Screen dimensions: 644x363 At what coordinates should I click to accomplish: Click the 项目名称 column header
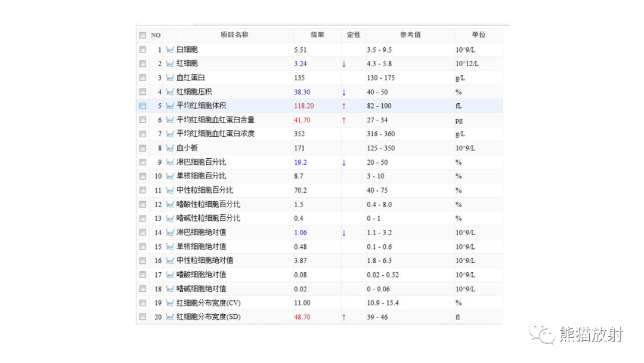[234, 35]
